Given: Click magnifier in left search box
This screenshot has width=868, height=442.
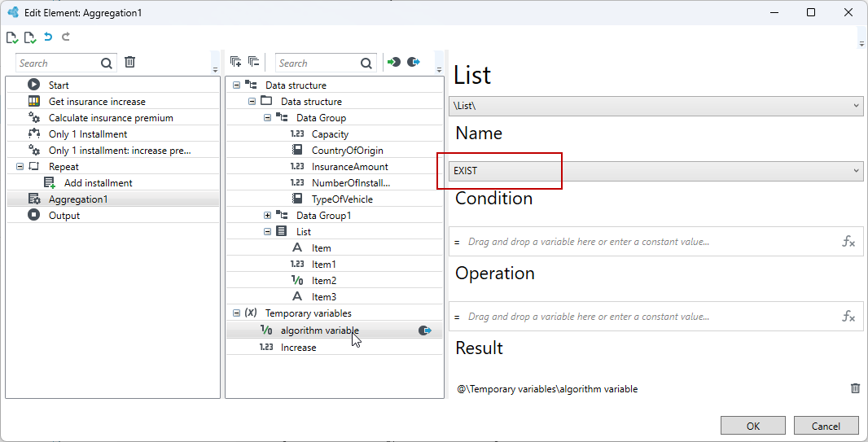Looking at the screenshot, I should (107, 63).
